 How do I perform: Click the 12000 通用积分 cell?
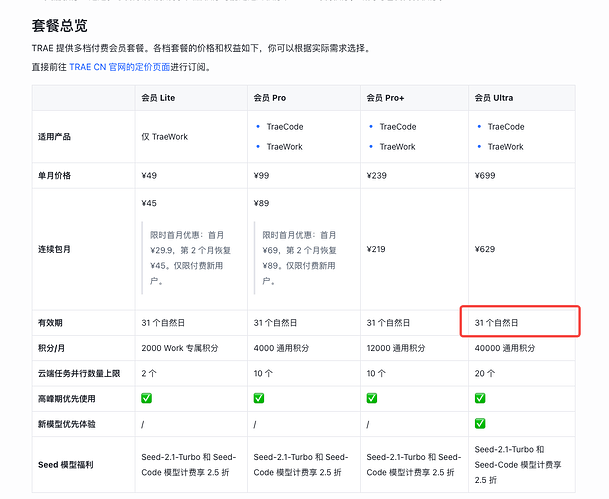click(x=396, y=348)
